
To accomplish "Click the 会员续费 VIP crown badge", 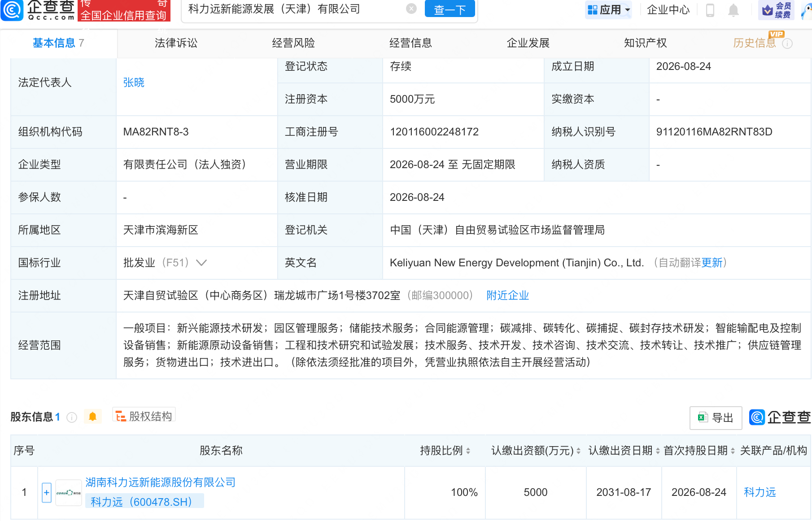I will [x=776, y=10].
